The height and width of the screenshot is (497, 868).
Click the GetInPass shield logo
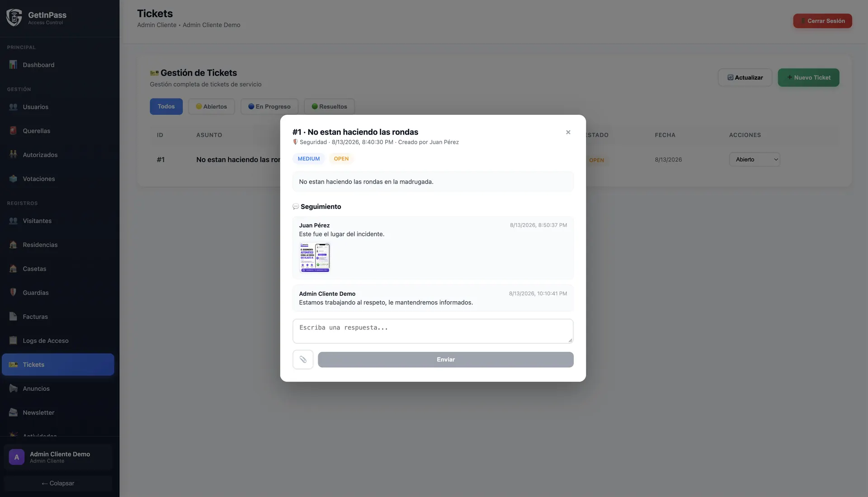(x=14, y=18)
